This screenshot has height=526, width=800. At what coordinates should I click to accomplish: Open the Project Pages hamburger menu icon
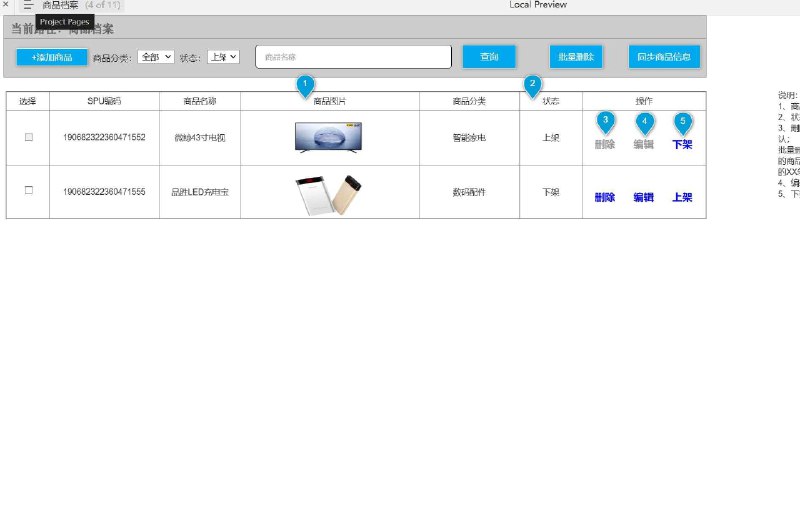coord(28,5)
